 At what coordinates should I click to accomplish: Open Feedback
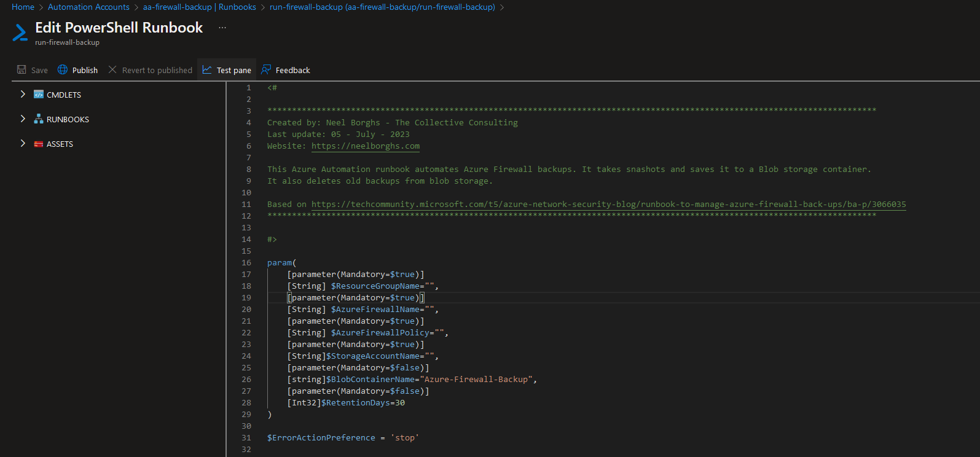pyautogui.click(x=286, y=70)
